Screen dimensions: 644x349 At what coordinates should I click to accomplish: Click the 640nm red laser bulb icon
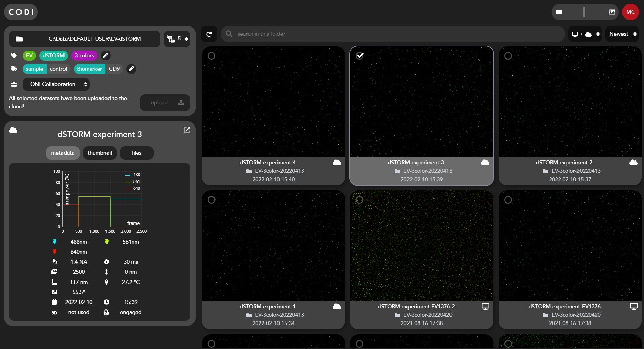click(54, 252)
